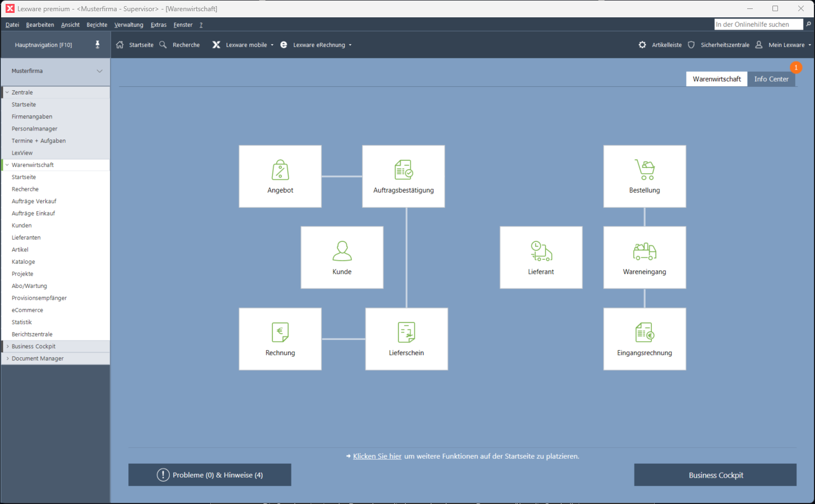
Task: Open the Lieferant truck tile
Action: [541, 258]
